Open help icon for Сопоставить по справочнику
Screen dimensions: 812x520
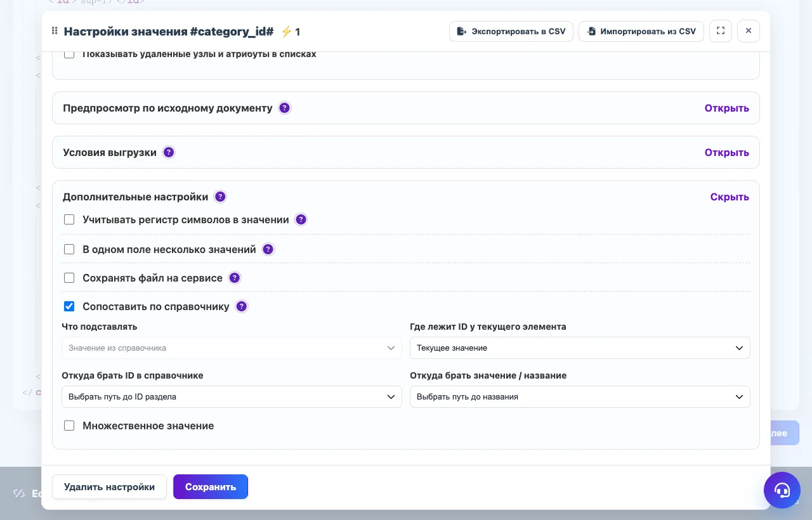tap(242, 306)
